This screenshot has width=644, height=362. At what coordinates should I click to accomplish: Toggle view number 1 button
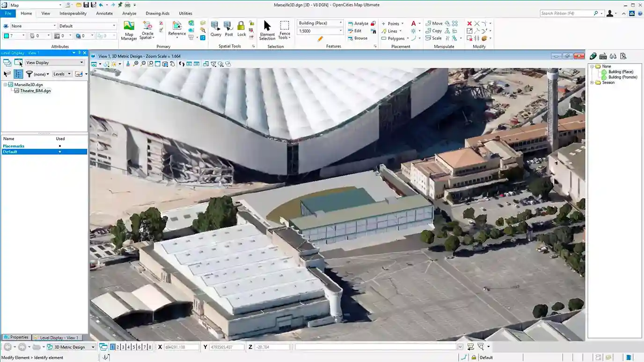pyautogui.click(x=112, y=347)
